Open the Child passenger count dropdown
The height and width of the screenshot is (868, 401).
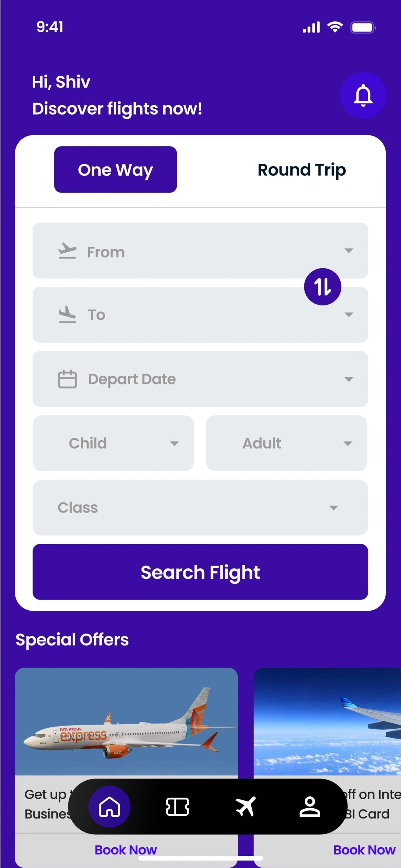(x=113, y=443)
